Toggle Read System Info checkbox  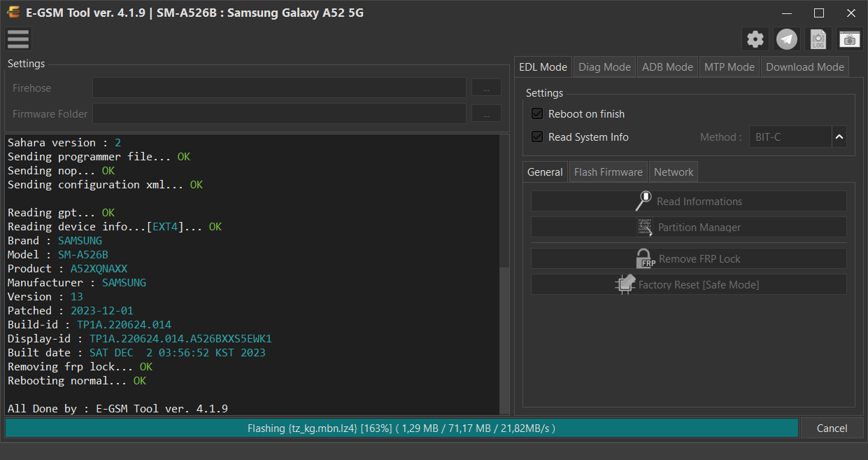pyautogui.click(x=537, y=137)
